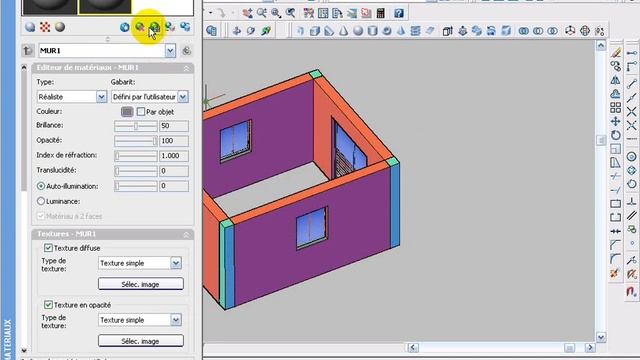This screenshot has width=640, height=360.
Task: Click the sphere solid tool icon
Action: pos(358,31)
